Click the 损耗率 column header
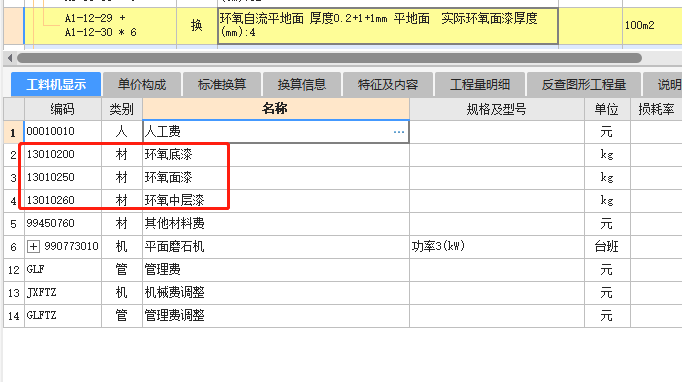Viewport: 682px width, 382px height. click(656, 109)
